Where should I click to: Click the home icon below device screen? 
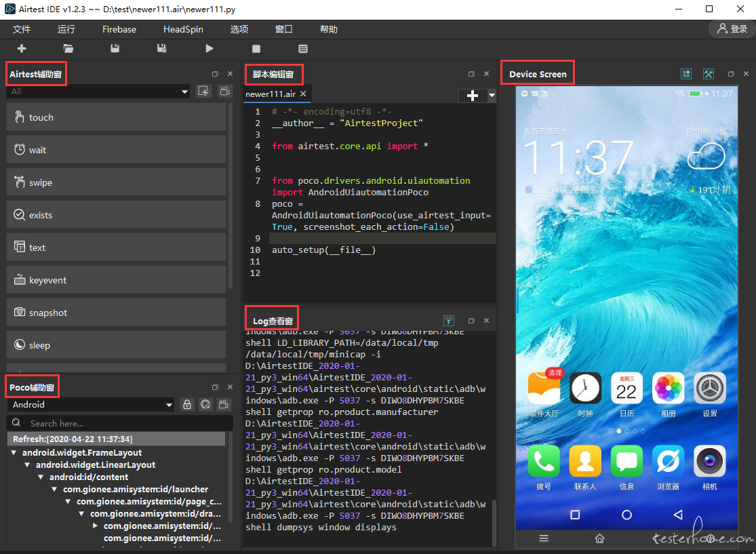[599, 538]
